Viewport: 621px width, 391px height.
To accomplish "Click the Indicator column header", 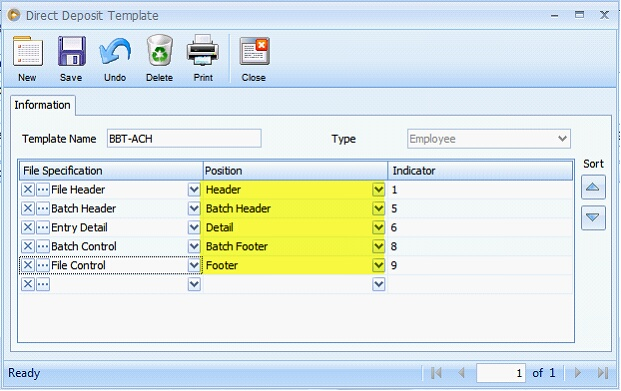I will click(x=480, y=171).
